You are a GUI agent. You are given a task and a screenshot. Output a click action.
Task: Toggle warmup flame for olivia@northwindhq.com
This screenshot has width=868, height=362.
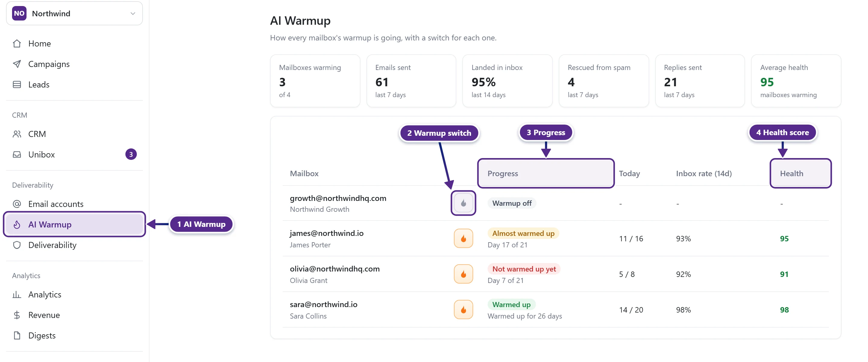pyautogui.click(x=463, y=274)
